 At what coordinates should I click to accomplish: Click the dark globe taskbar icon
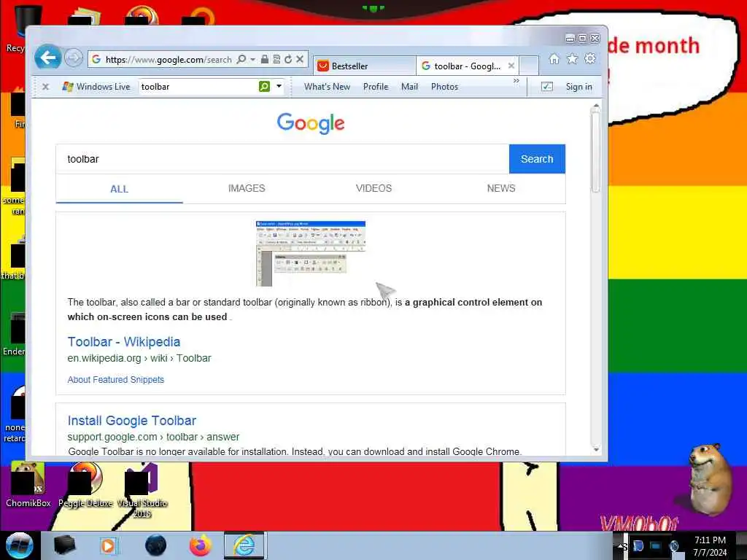[x=155, y=545]
